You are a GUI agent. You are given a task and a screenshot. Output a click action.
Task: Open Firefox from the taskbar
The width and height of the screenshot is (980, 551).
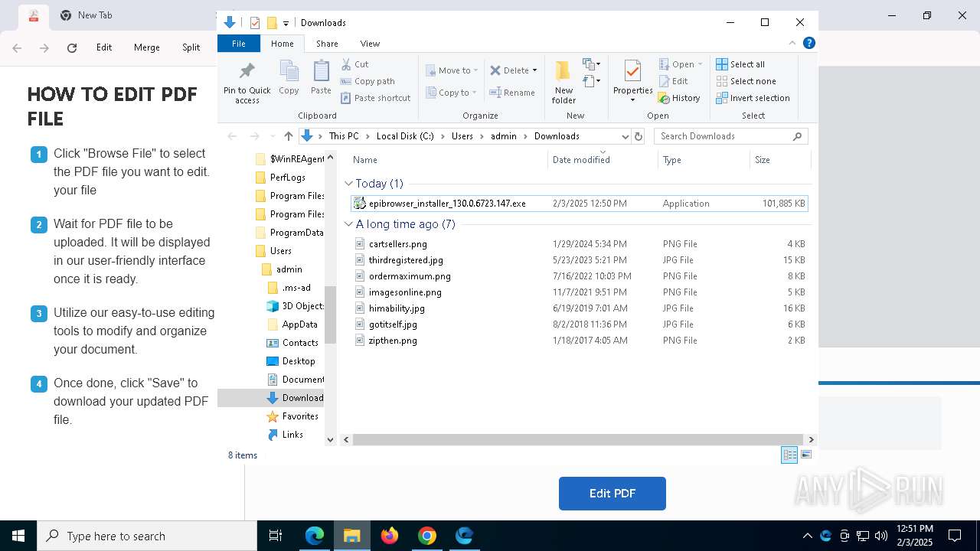point(390,536)
